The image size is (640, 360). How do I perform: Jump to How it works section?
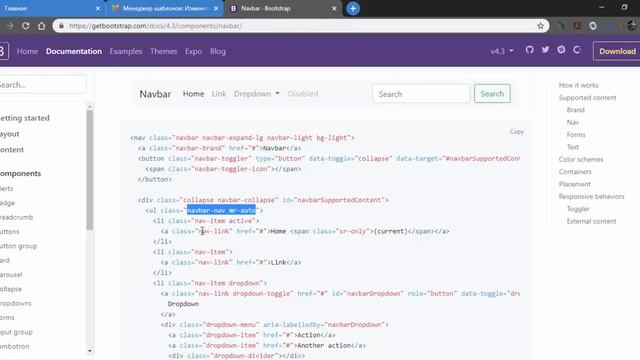click(578, 85)
